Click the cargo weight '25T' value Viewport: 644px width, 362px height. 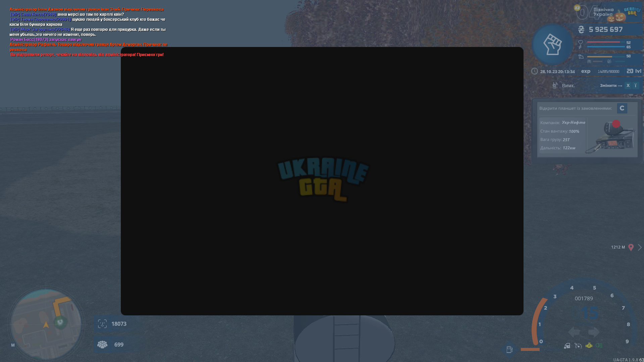pos(566,140)
